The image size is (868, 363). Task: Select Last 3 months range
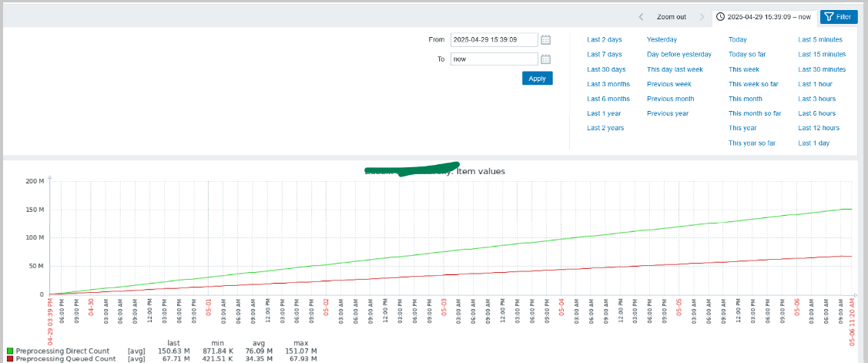tap(608, 84)
